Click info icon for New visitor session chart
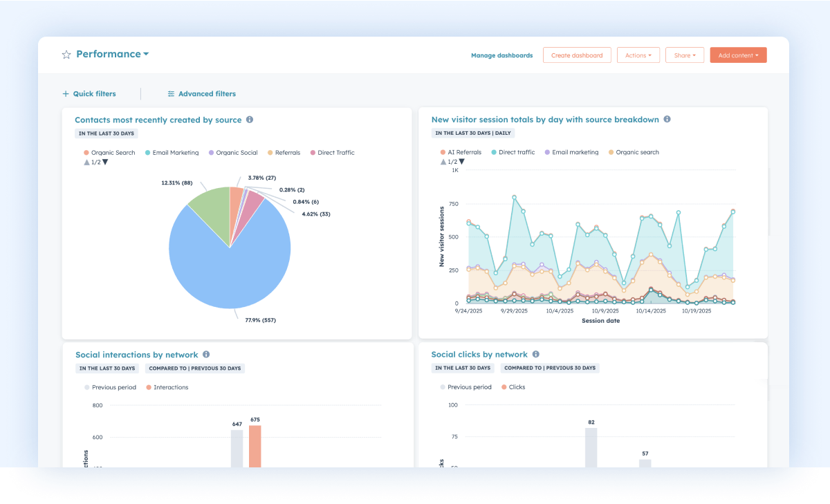 click(667, 120)
